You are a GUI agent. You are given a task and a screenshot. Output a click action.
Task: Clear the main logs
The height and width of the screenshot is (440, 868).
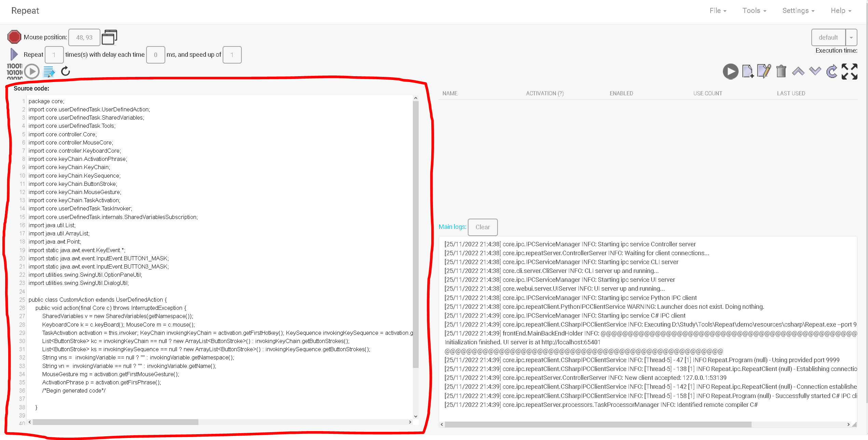(482, 227)
